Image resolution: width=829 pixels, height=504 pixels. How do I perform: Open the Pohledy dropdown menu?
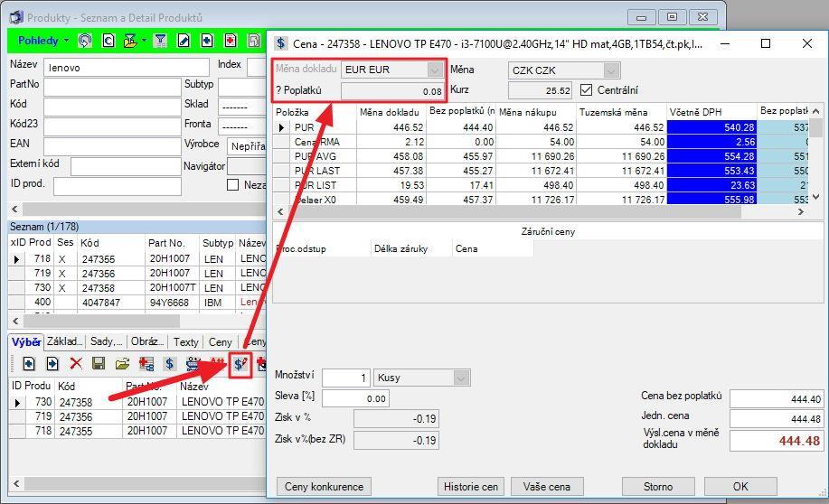[x=43, y=41]
